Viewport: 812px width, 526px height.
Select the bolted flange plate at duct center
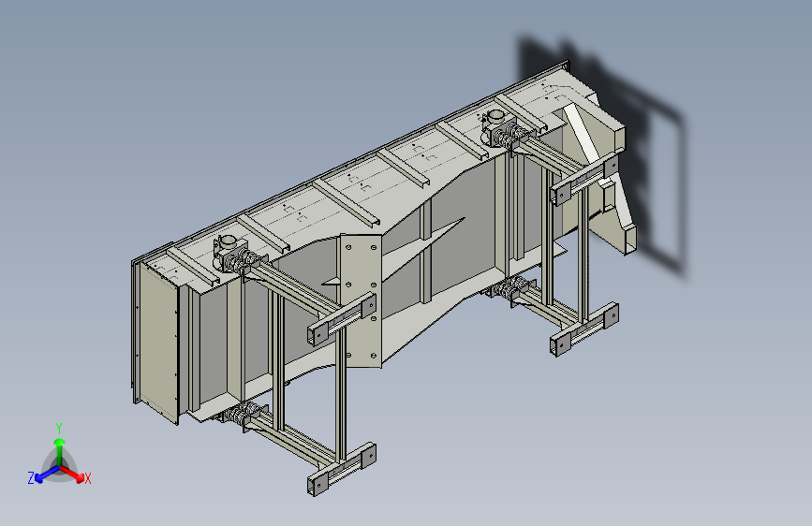(x=361, y=300)
